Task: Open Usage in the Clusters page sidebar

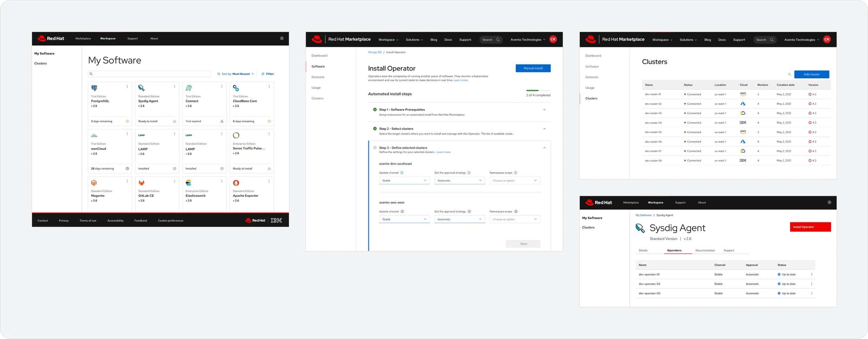Action: point(590,88)
